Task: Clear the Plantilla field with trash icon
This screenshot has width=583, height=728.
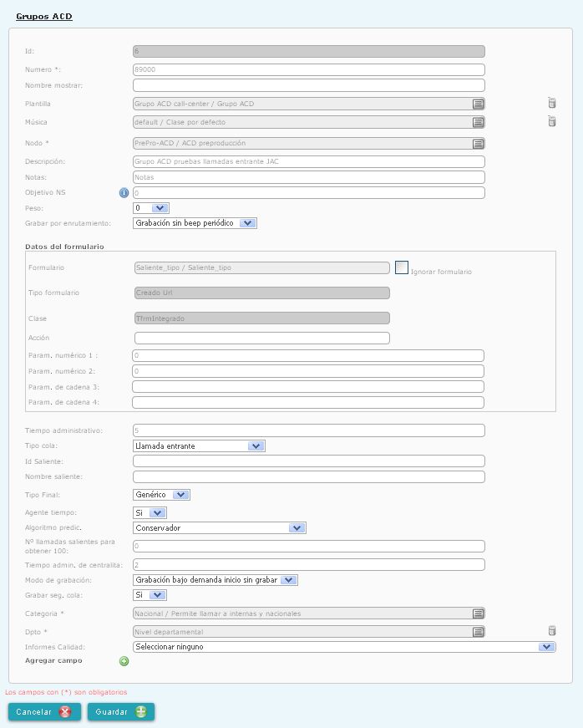Action: click(x=552, y=103)
